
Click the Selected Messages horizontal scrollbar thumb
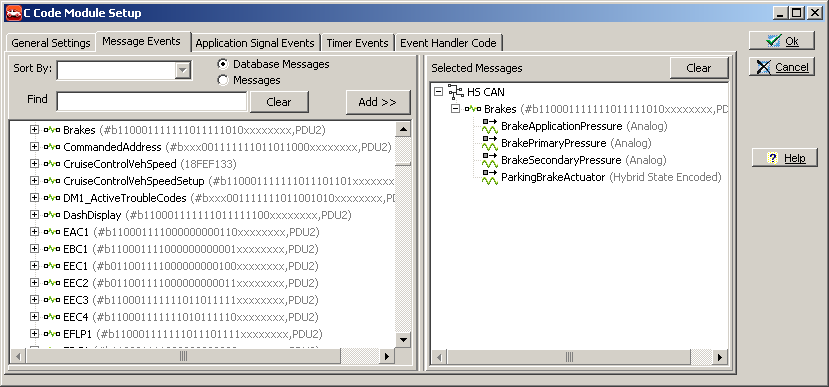(x=569, y=357)
